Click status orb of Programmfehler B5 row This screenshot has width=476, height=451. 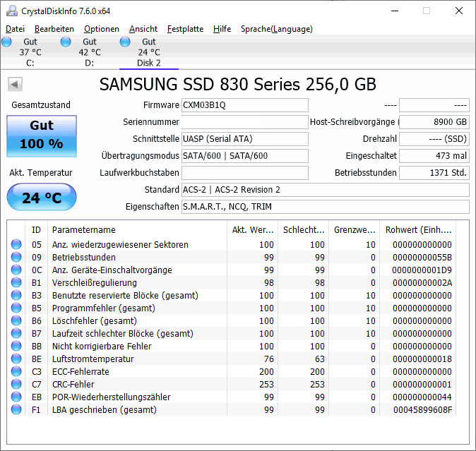(x=16, y=308)
